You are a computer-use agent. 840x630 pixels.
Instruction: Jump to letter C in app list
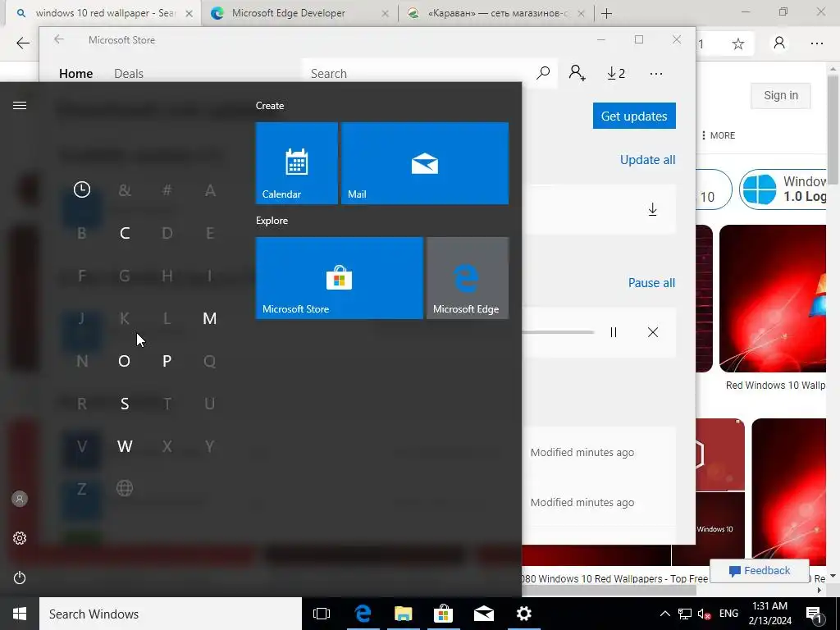[125, 233]
